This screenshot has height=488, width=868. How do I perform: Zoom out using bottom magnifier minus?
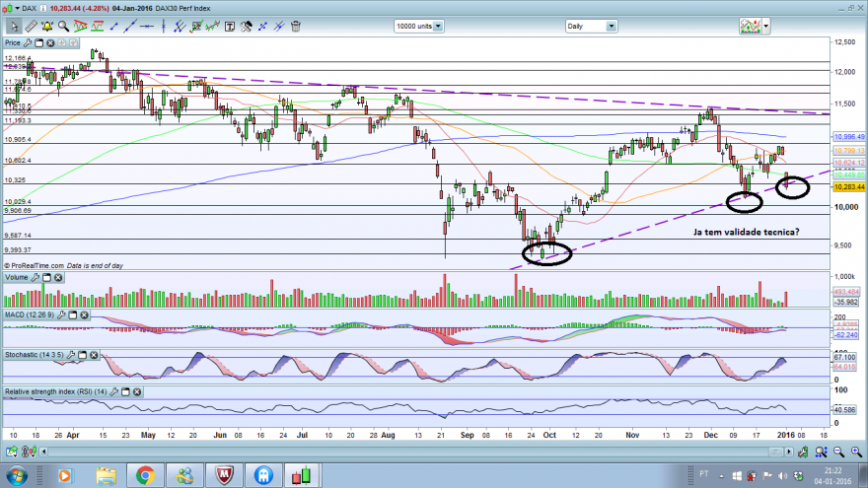[838, 453]
